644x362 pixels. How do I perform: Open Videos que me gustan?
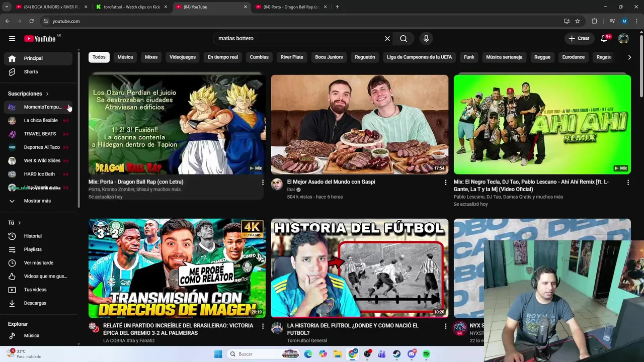(38, 276)
